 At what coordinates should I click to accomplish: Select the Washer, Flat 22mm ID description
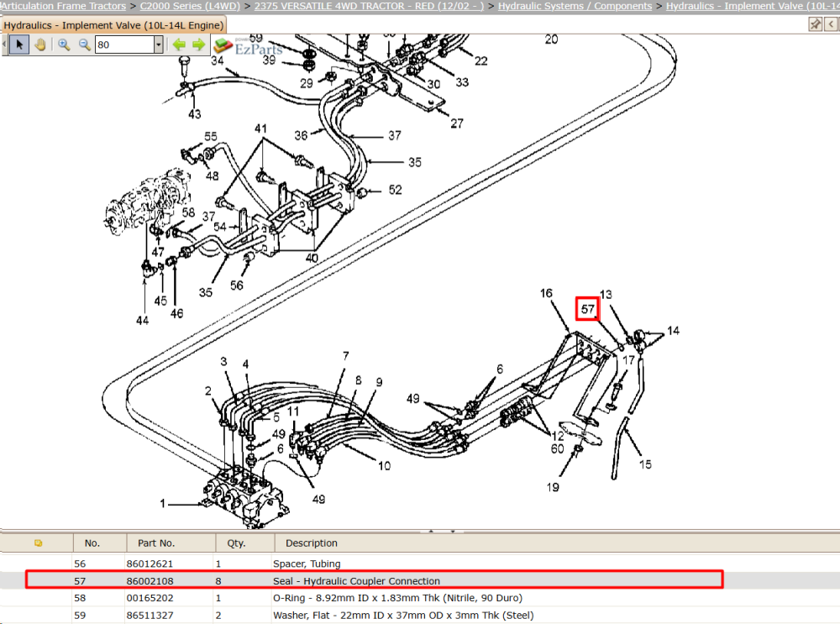403,615
